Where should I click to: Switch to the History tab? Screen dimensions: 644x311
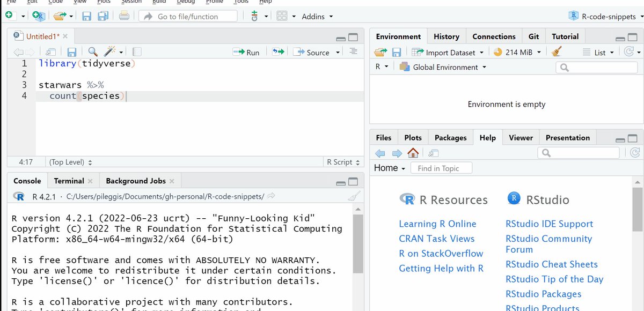tap(447, 36)
